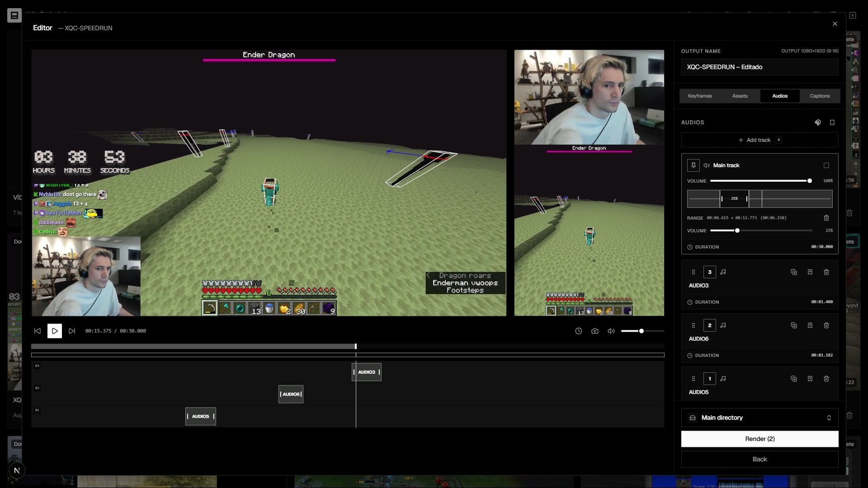Switch to the Assets tab
This screenshot has height=488, width=868.
[x=740, y=96]
